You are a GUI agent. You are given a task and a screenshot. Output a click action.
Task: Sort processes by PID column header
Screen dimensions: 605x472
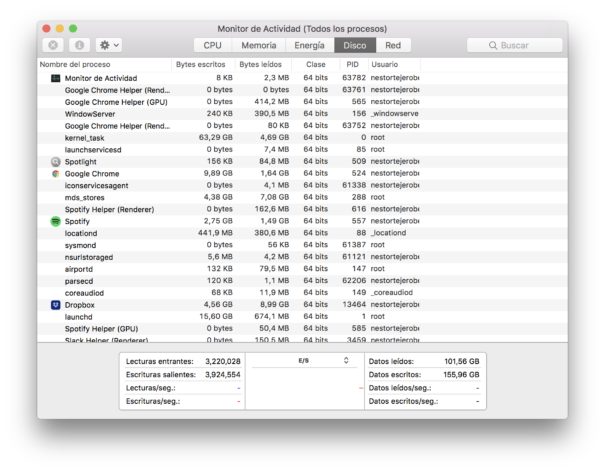352,64
